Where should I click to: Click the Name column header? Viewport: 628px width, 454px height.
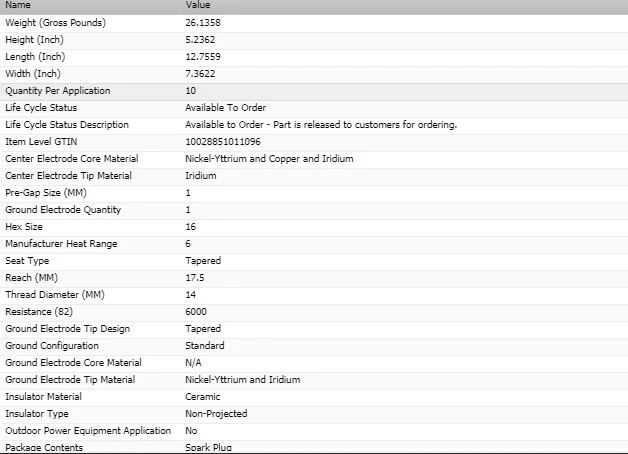coord(17,5)
